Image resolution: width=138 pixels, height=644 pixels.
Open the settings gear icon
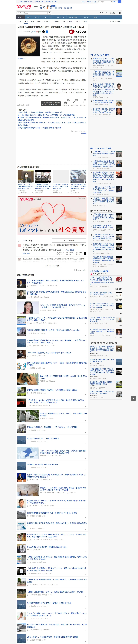pyautogui.click(x=120, y=13)
